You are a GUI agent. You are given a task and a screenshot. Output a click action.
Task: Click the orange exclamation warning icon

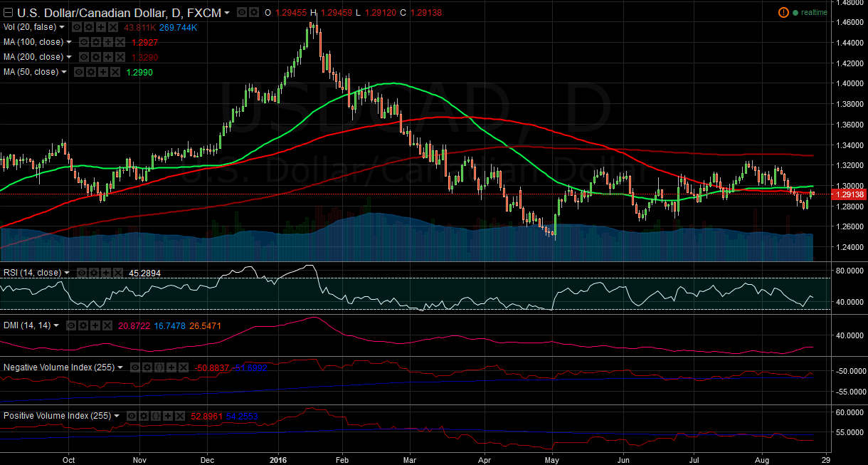[783, 12]
